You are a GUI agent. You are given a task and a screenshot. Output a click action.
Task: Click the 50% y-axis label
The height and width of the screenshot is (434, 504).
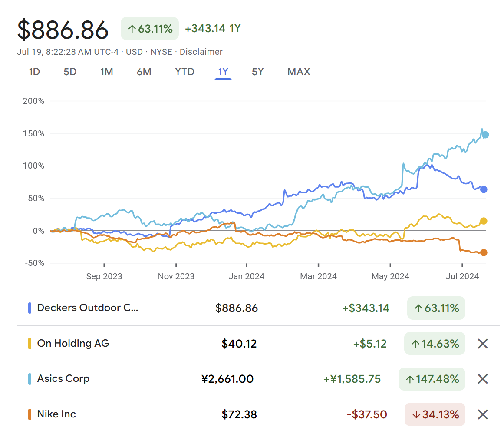pyautogui.click(x=36, y=198)
